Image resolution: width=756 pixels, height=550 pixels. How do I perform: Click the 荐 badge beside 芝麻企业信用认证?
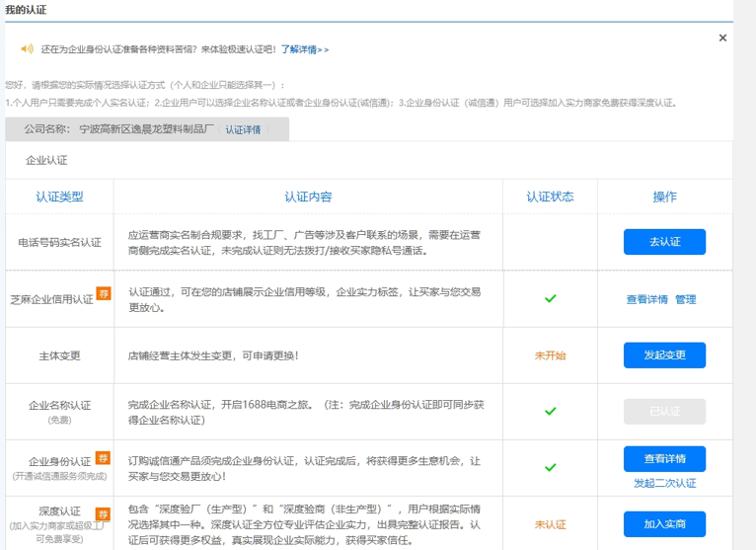(x=104, y=293)
